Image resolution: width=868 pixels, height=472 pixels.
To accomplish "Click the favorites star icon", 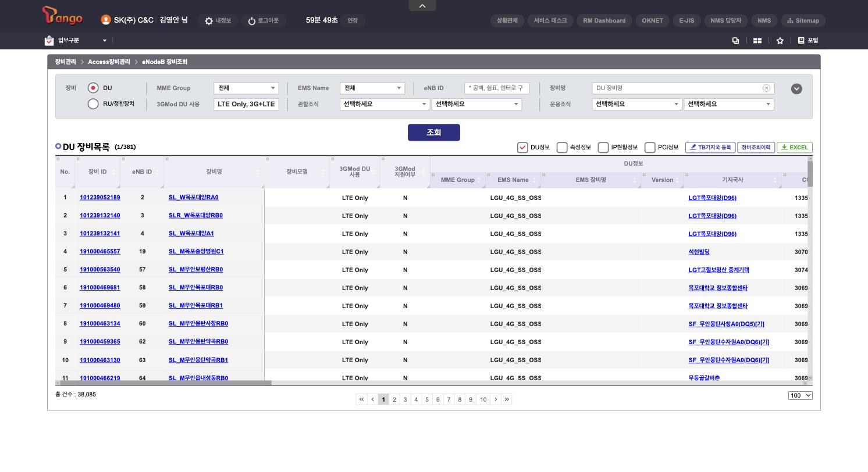I will pos(780,41).
